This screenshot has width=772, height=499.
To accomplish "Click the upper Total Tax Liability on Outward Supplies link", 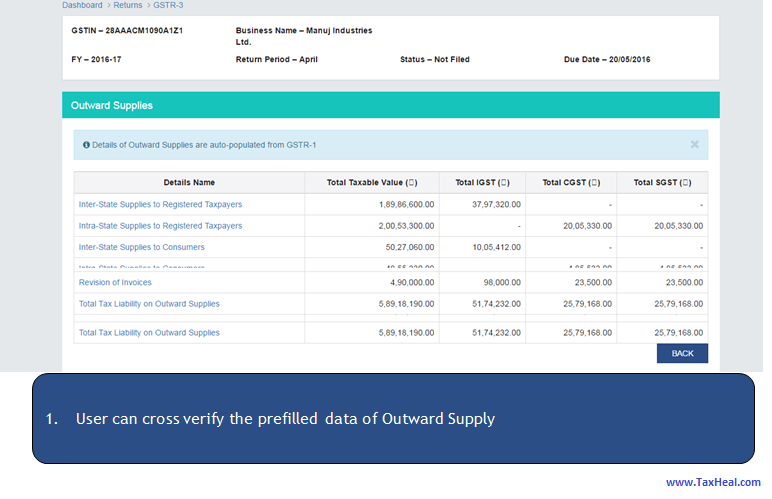I will pyautogui.click(x=149, y=304).
